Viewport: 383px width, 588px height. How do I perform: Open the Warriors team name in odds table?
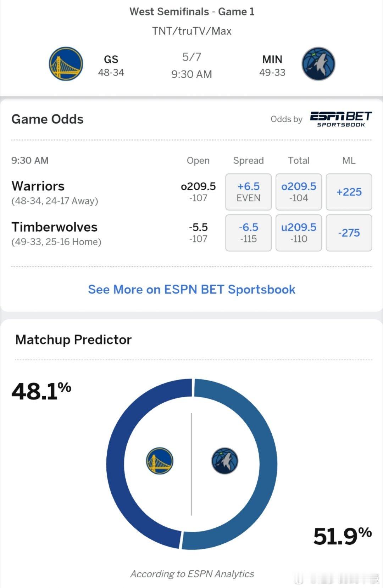pyautogui.click(x=38, y=186)
